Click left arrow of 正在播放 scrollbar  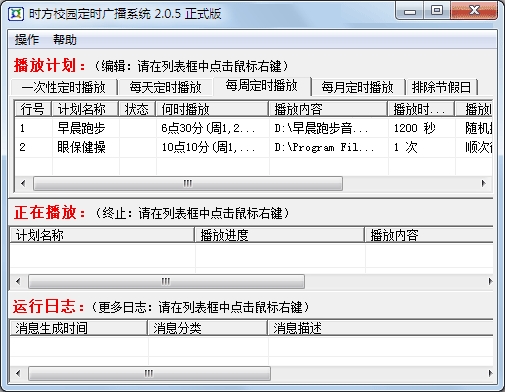(x=18, y=281)
